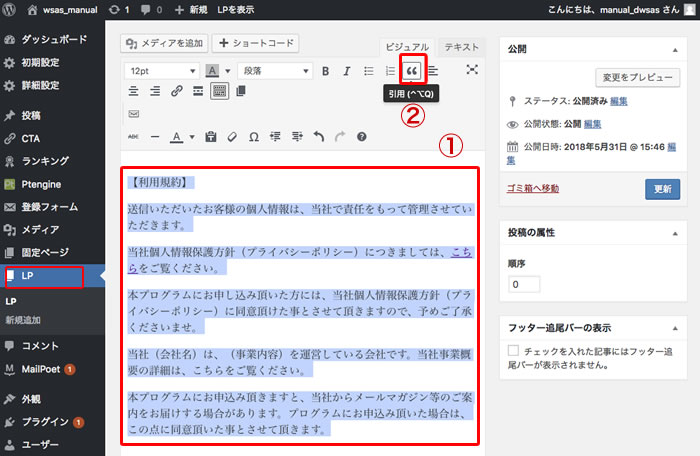700x456 pixels.
Task: Click the ゴミ箱へ移動 trash link
Action: [x=541, y=188]
